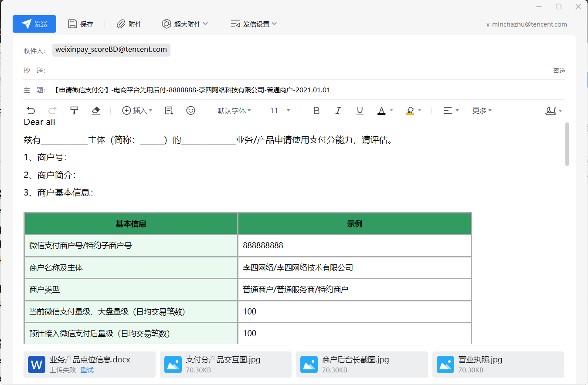
Task: Click the undo arrow icon
Action: [31, 111]
